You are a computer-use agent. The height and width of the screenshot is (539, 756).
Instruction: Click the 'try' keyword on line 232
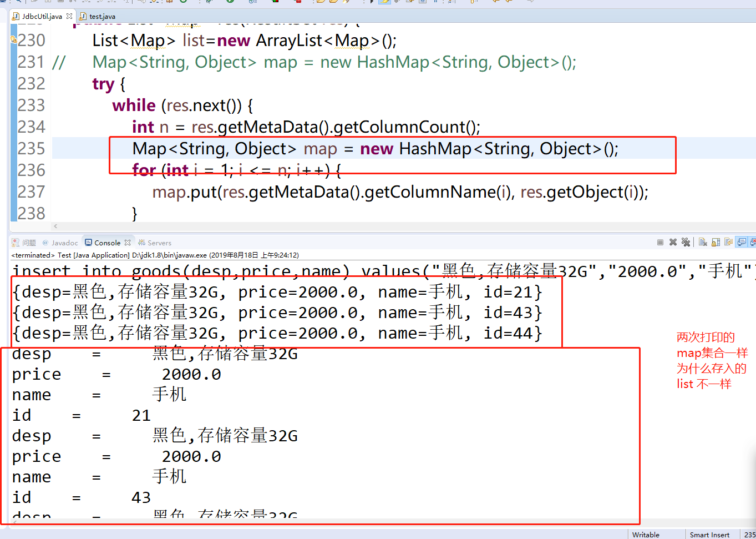click(x=103, y=84)
